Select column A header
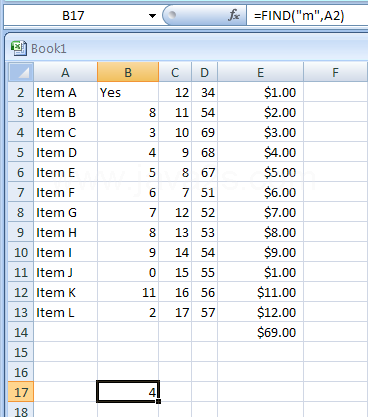This screenshot has height=417, width=368. click(x=65, y=72)
